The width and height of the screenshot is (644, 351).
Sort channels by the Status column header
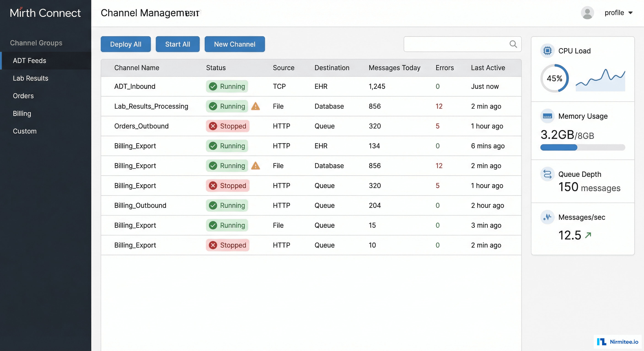pos(216,68)
